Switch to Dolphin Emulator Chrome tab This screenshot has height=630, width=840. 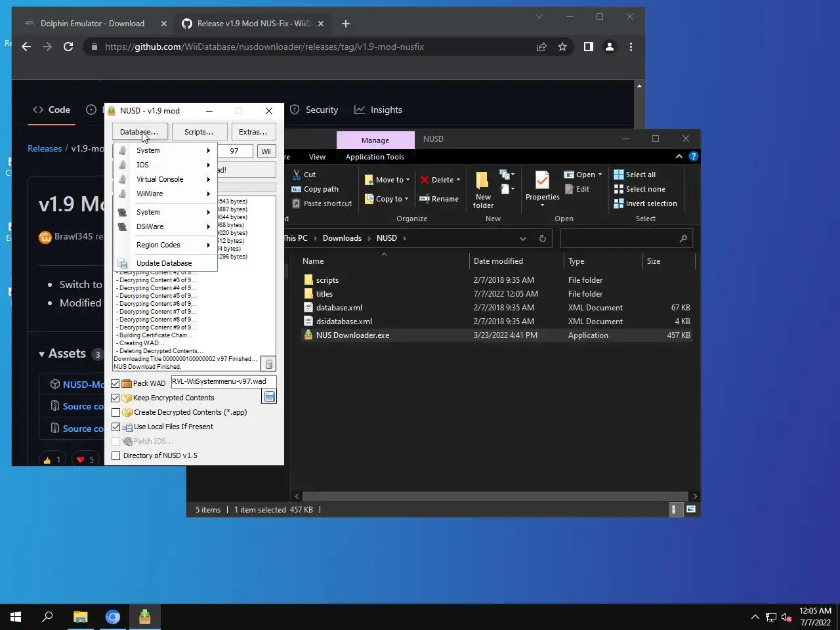(92, 24)
